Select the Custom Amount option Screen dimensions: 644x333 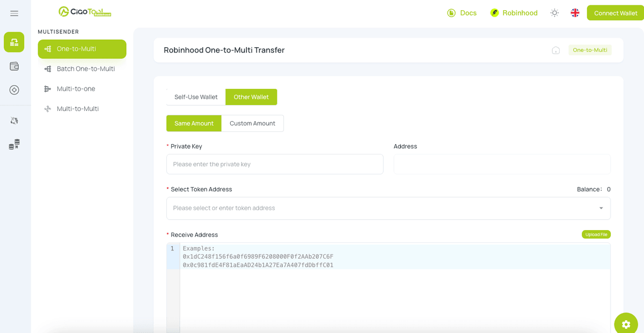pyautogui.click(x=252, y=123)
